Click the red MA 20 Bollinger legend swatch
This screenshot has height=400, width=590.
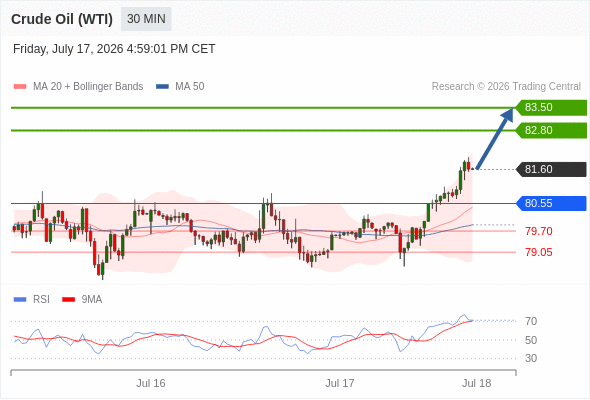click(x=20, y=87)
